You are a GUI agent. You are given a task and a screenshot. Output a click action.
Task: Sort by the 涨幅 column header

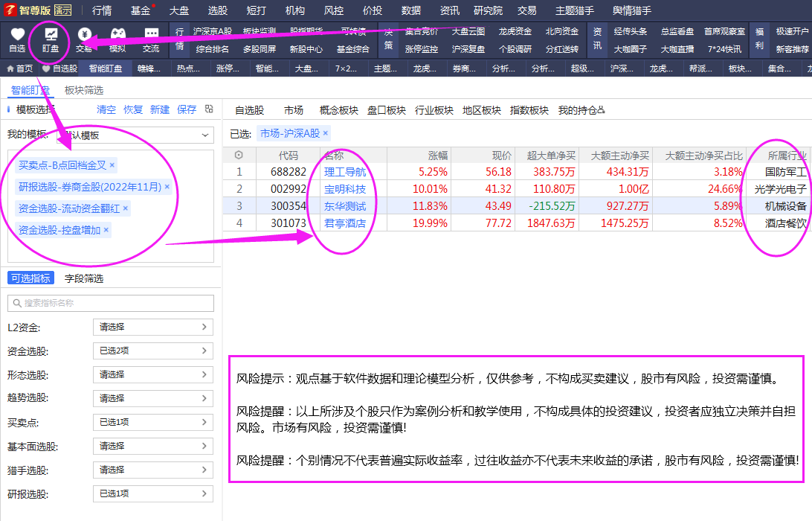pyautogui.click(x=437, y=156)
